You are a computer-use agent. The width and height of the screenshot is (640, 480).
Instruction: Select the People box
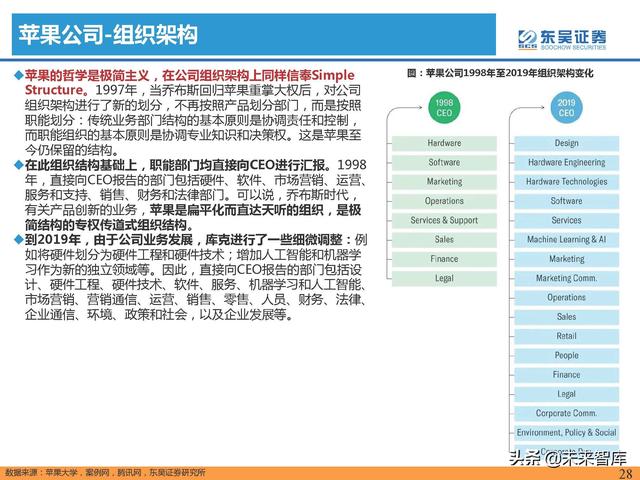tap(567, 356)
